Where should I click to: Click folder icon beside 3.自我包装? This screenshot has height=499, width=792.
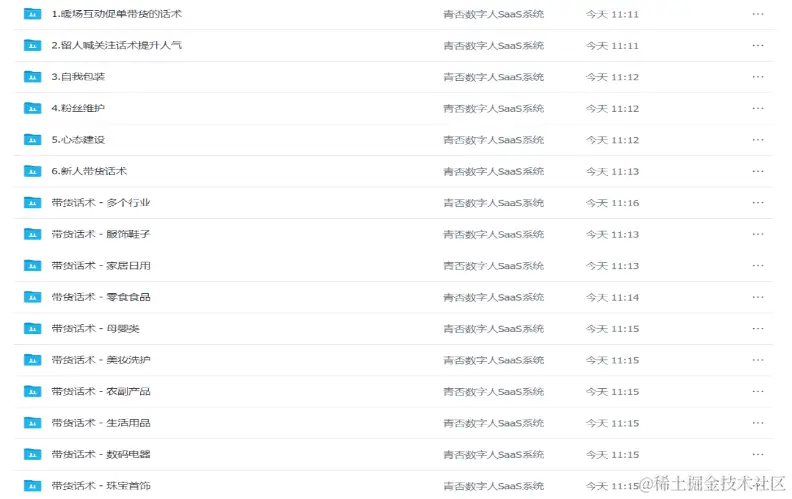32,77
